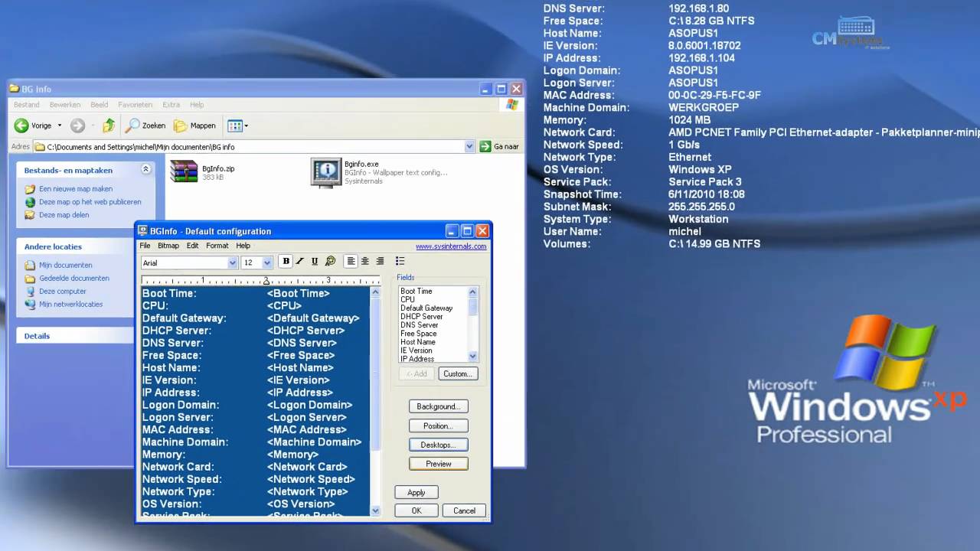980x551 pixels.
Task: Click the Fields list scroll-down arrow
Action: (x=473, y=357)
